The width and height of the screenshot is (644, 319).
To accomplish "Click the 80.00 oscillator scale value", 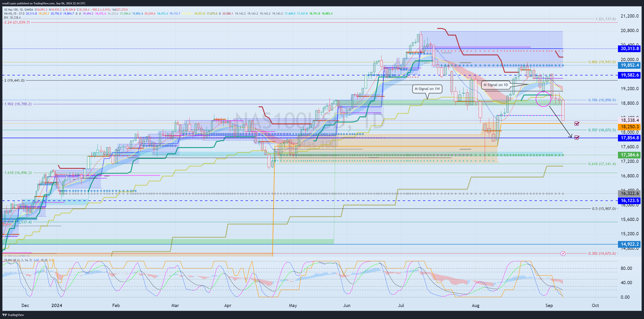I will point(626,268).
